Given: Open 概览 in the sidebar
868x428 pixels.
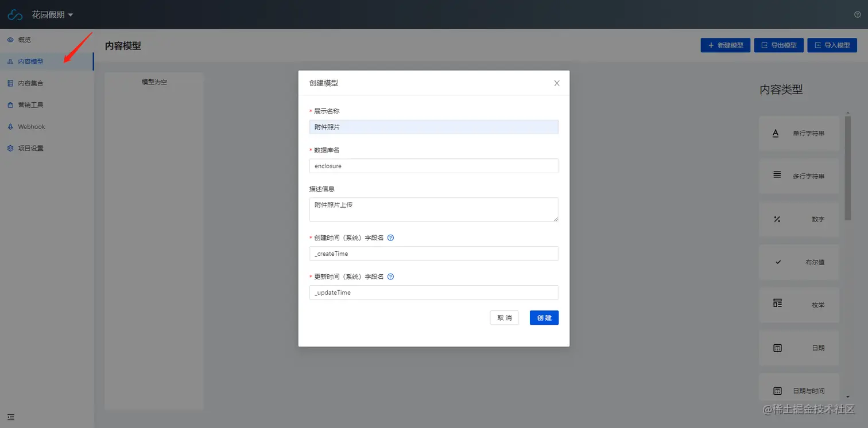Looking at the screenshot, I should click(x=47, y=40).
